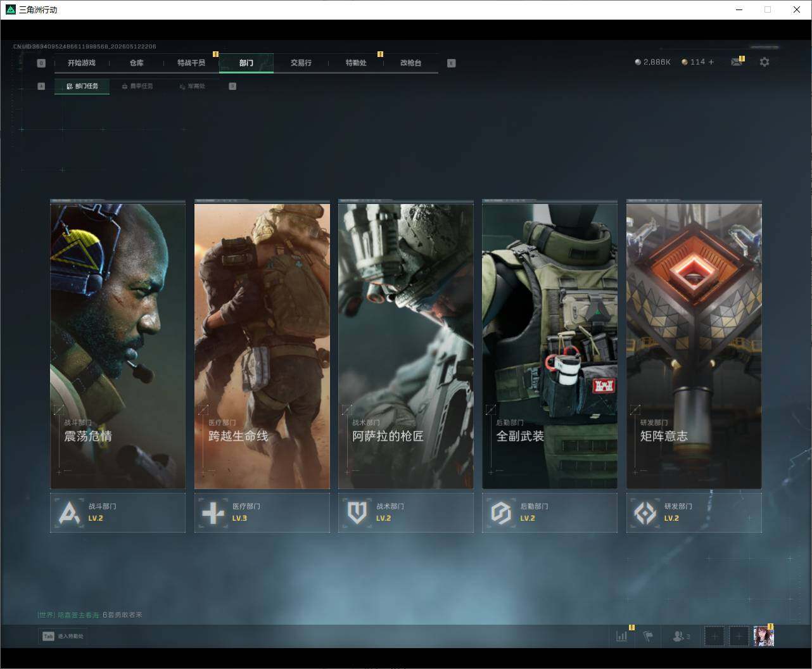This screenshot has width=812, height=669.
Task: Click the Tab key 进入特勤处 button
Action: [62, 636]
